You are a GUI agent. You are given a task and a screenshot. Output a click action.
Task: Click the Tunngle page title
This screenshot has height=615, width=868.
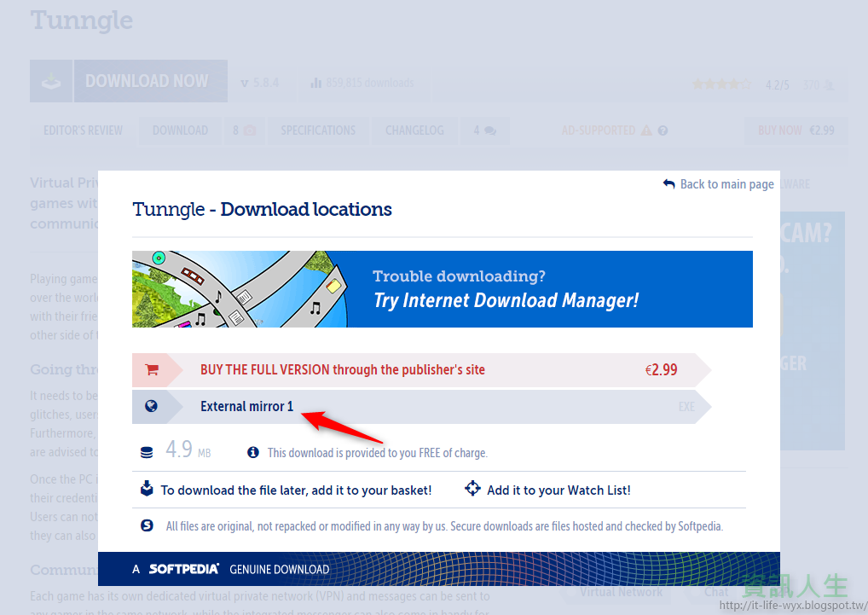(x=81, y=21)
